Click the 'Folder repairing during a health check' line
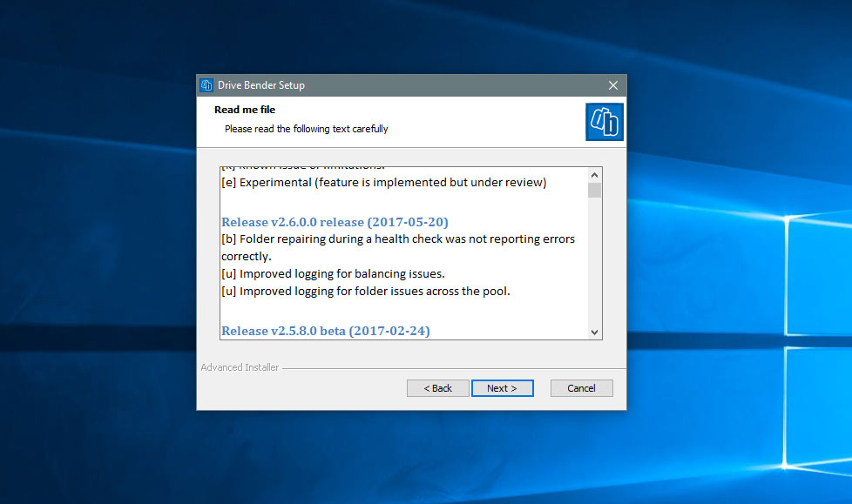 [x=398, y=248]
